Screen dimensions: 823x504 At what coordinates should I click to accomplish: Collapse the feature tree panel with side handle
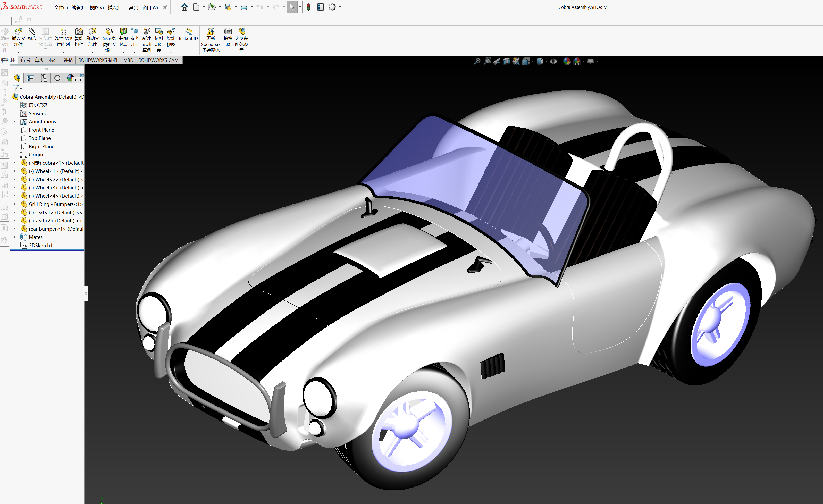86,293
